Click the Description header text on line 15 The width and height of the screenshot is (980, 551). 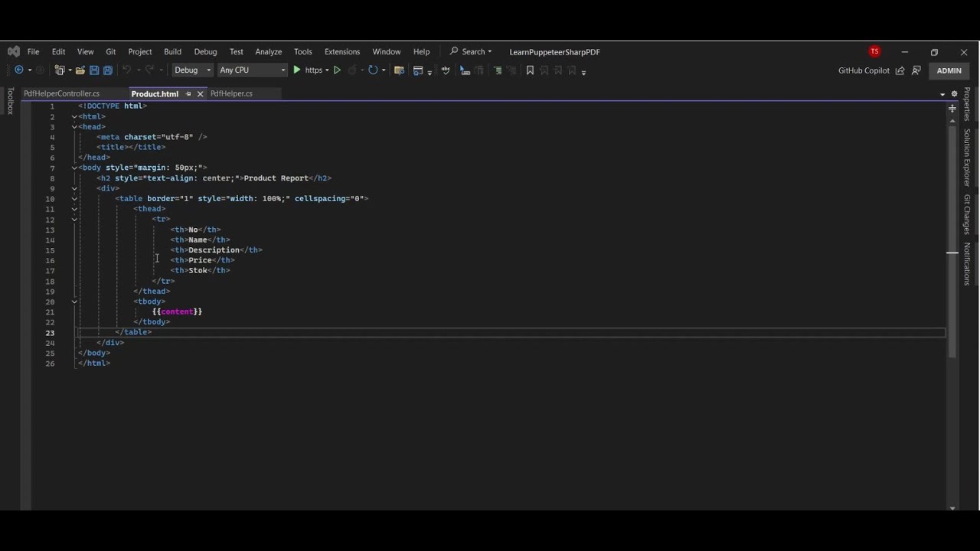(214, 249)
